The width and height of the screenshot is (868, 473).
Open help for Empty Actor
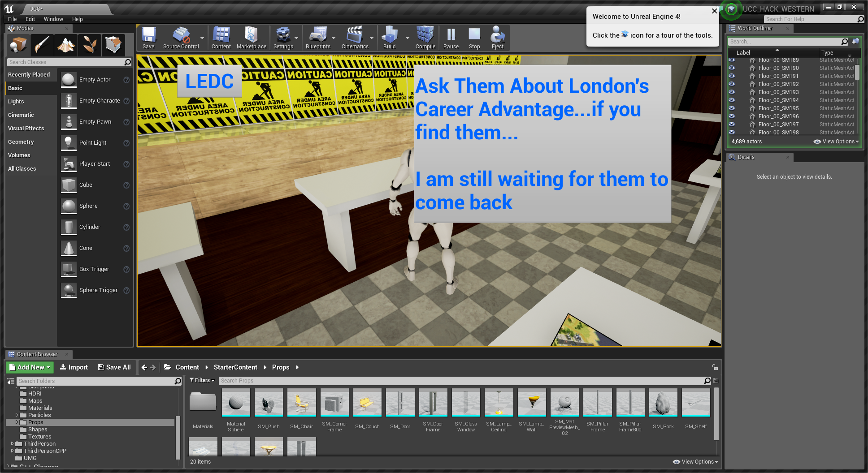tap(126, 80)
